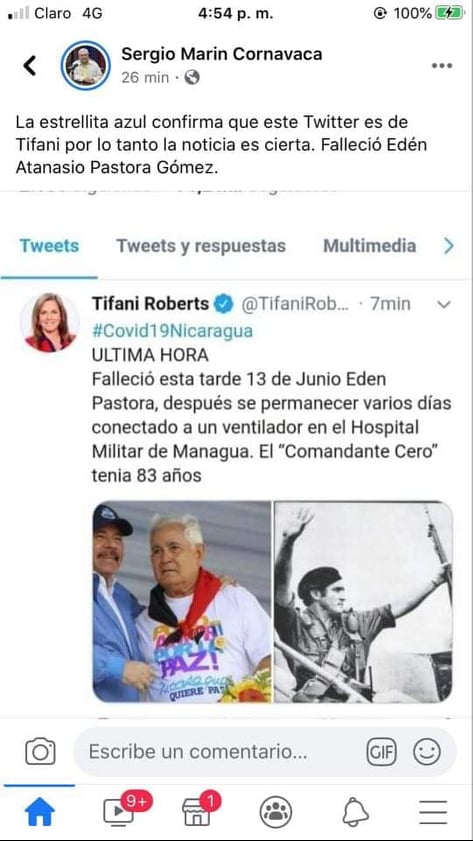Open the GIF picker in comment bar

(381, 751)
